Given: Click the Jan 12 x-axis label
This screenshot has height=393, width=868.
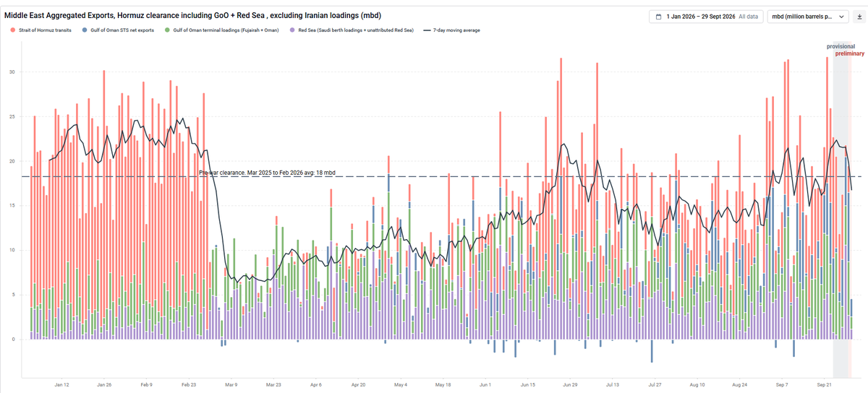Looking at the screenshot, I should click(x=61, y=386).
